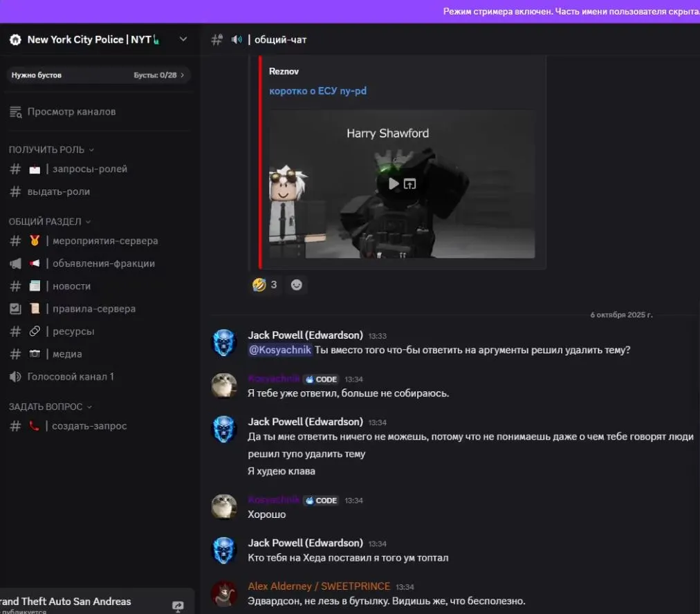Click the pop-out icon on video embed
Viewport: 700px width, 614px height.
410,184
